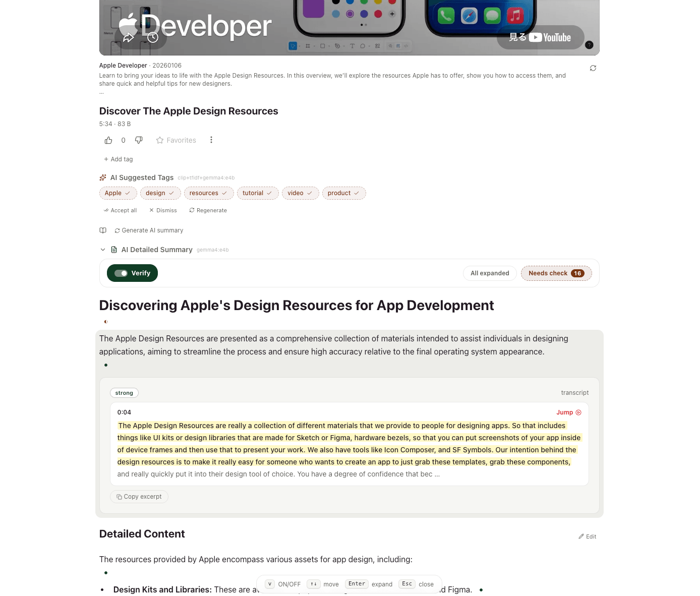The width and height of the screenshot is (700, 596).
Task: Click the duration text 5:34 · 83 B
Action: pos(115,124)
